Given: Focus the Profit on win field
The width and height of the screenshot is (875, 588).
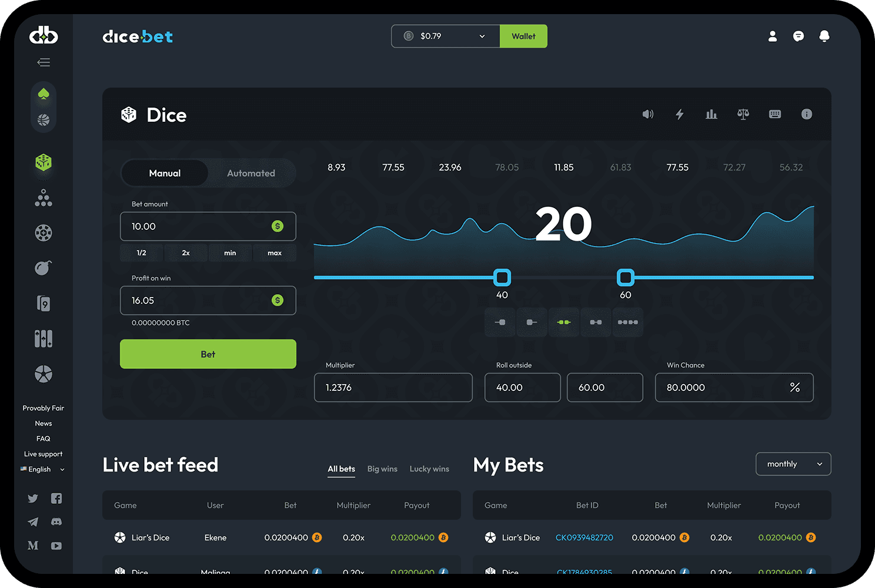Looking at the screenshot, I should point(208,300).
